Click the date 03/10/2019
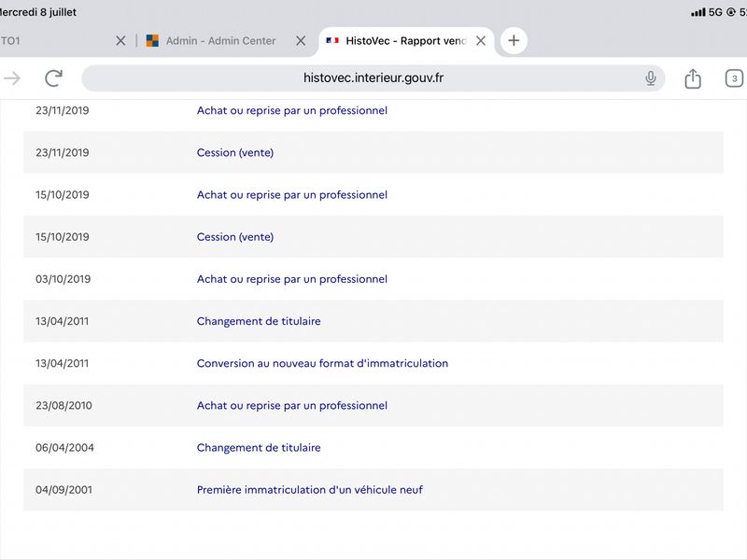The image size is (747, 560). pos(63,279)
